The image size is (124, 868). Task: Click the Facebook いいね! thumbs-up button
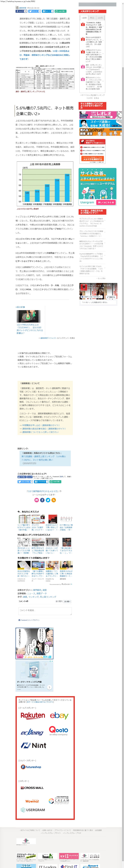coord(22,477)
